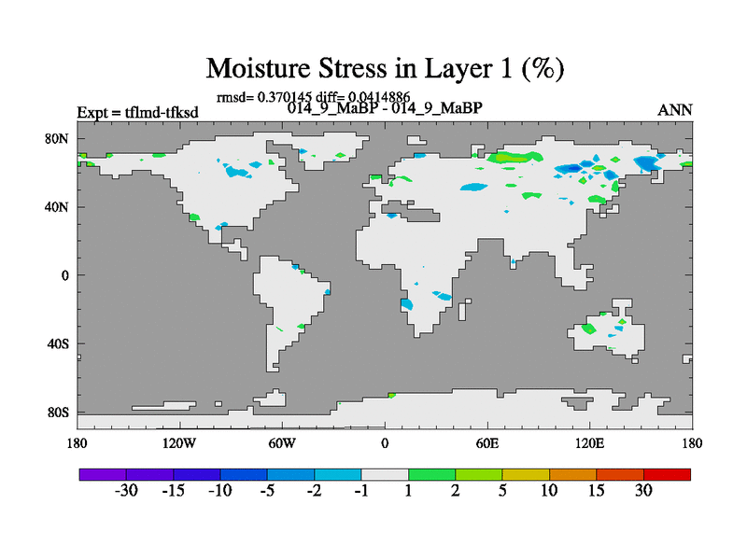Viewport: 747px width, 560px height.
Task: Select the yellow swatch between 5 and 10
Action: [526, 474]
